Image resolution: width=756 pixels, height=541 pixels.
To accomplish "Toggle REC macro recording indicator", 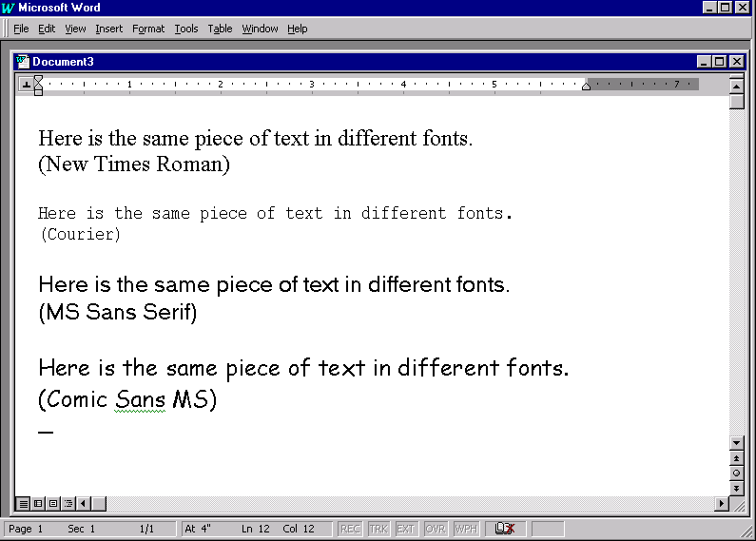I will click(x=350, y=529).
